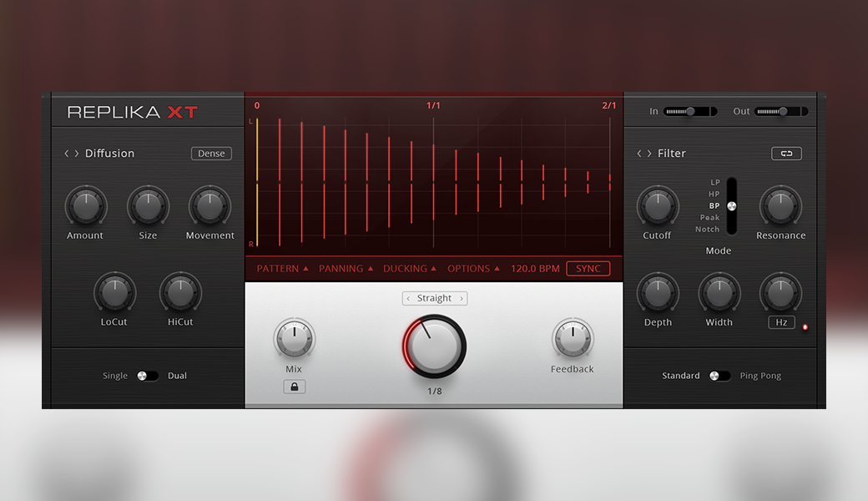This screenshot has width=868, height=501.
Task: Expand the OPTIONS menu
Action: (473, 269)
